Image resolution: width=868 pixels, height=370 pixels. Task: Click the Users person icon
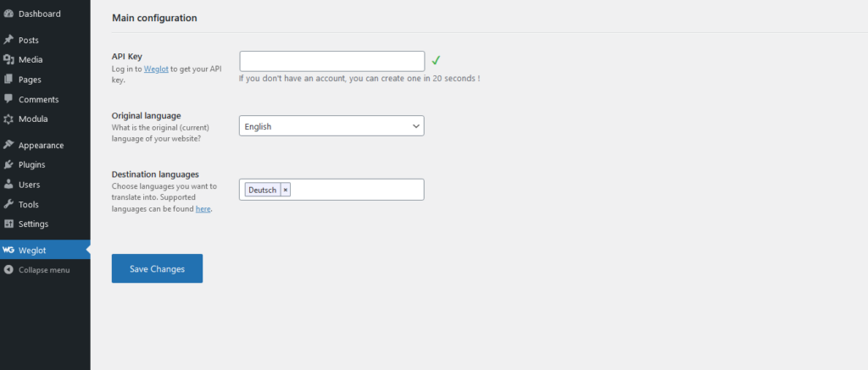[8, 185]
